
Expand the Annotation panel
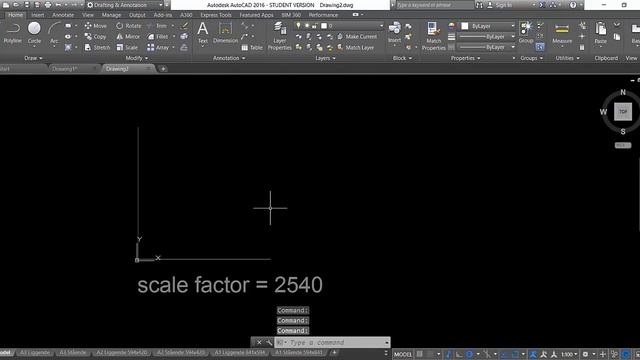(229, 58)
